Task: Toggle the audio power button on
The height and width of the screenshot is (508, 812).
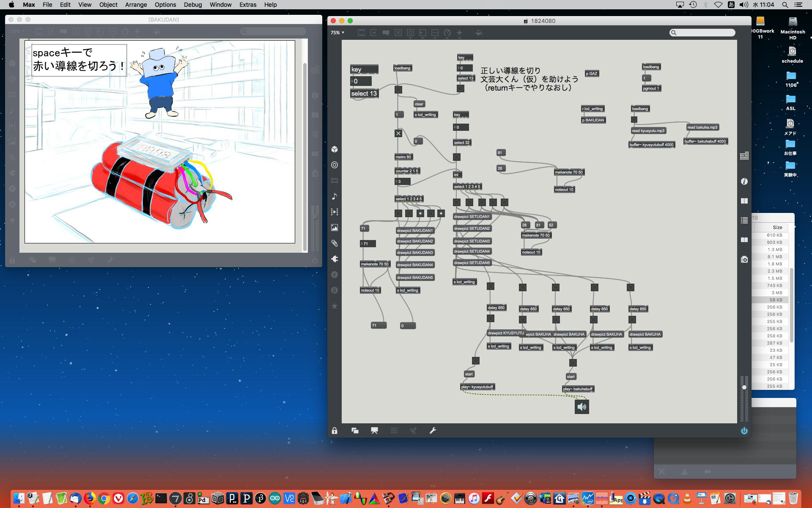Action: tap(744, 431)
